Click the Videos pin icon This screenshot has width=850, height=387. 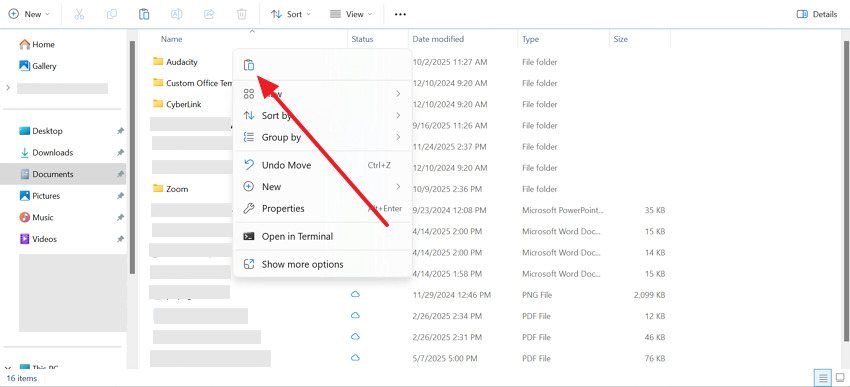120,239
